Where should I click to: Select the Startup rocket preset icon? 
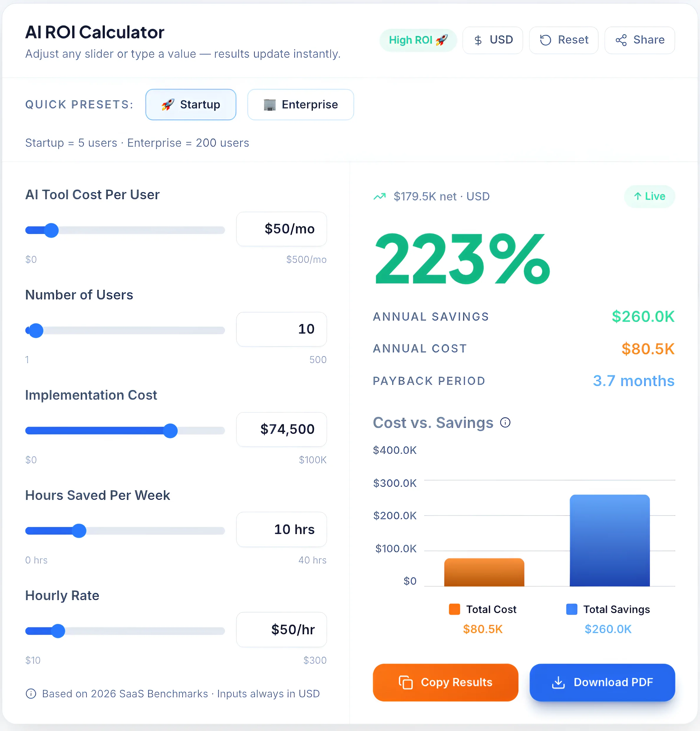click(167, 105)
